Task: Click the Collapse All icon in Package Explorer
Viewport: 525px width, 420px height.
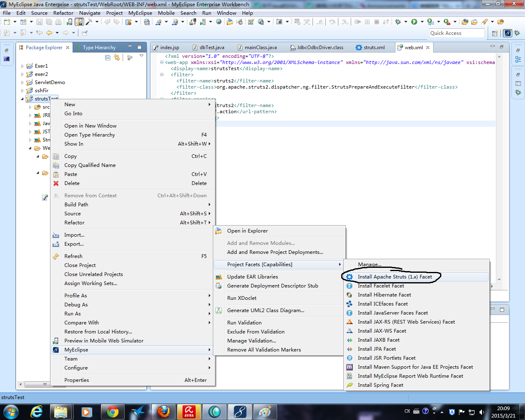Action: (107, 57)
